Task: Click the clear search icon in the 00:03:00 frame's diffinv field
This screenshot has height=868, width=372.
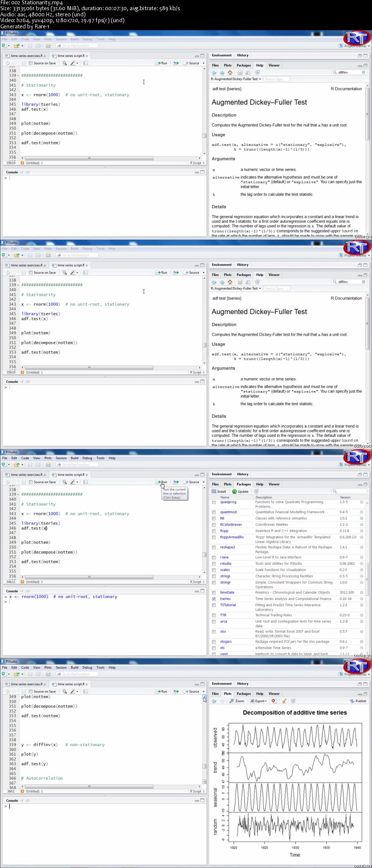Action: 363,282
